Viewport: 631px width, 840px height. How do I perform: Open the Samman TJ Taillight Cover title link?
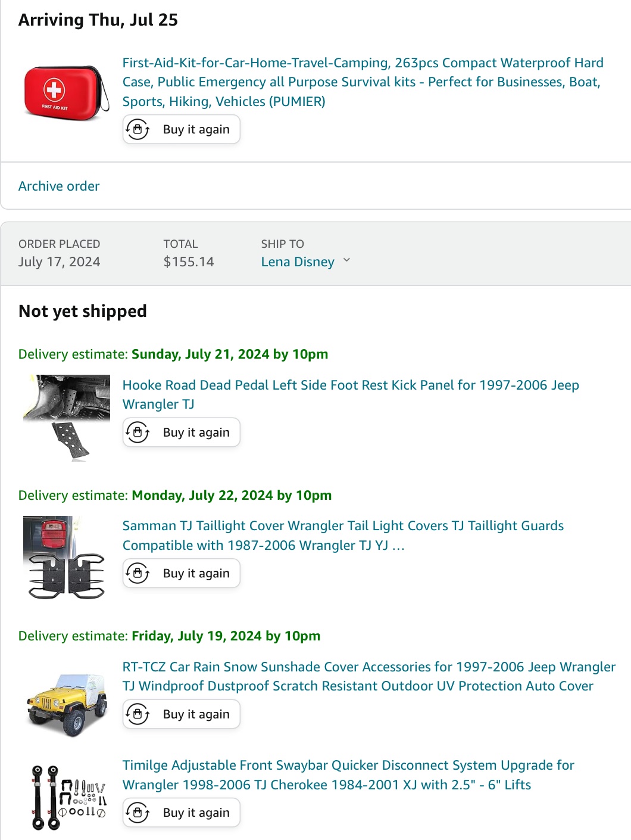pyautogui.click(x=342, y=535)
